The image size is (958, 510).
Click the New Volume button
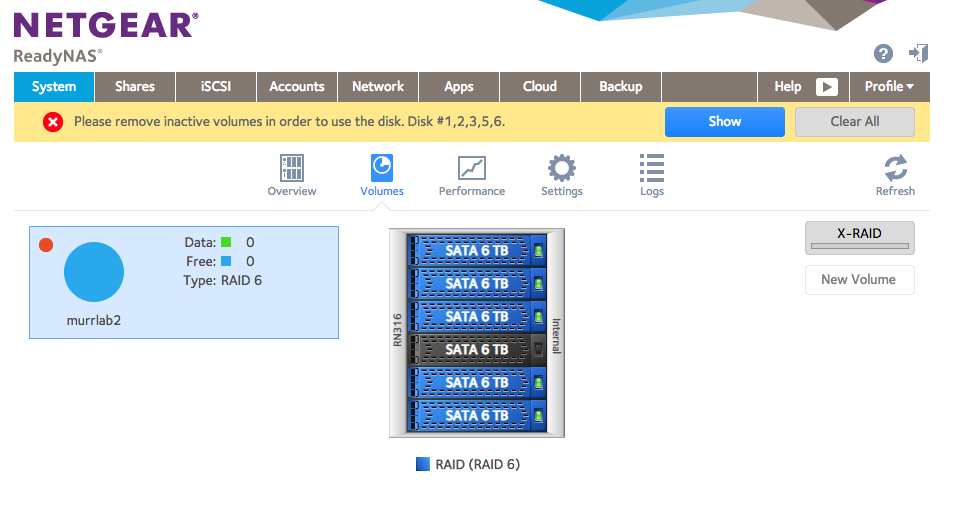(x=859, y=280)
